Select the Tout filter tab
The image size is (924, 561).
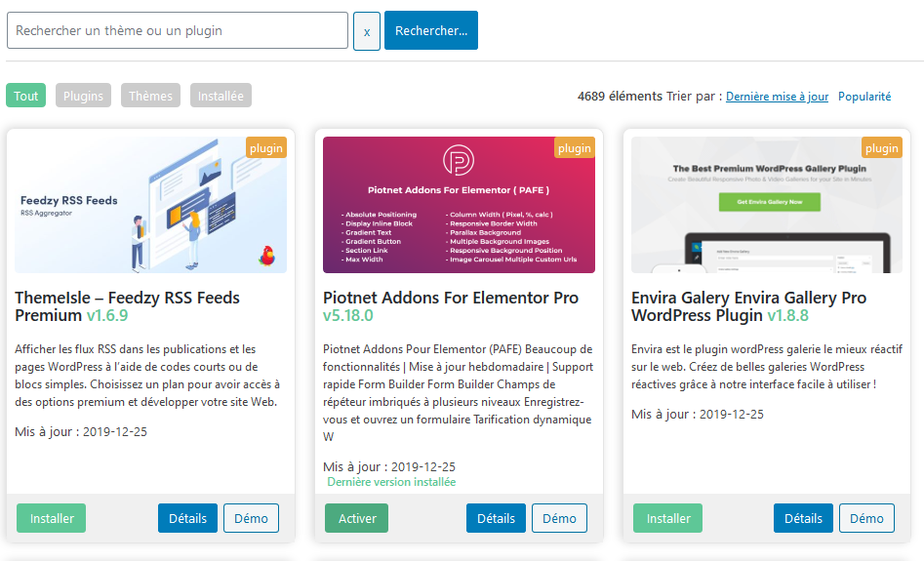pyautogui.click(x=26, y=96)
